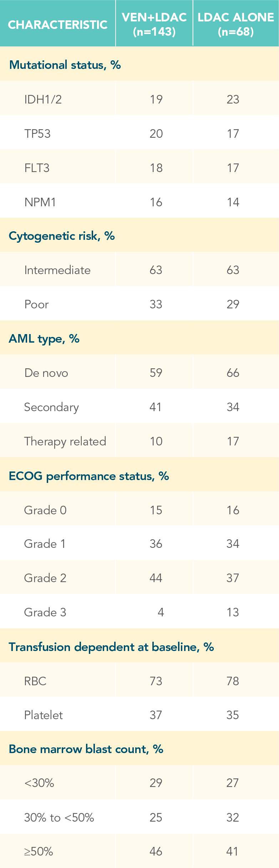
Task: Select the TP53 row label
Action: click(37, 133)
